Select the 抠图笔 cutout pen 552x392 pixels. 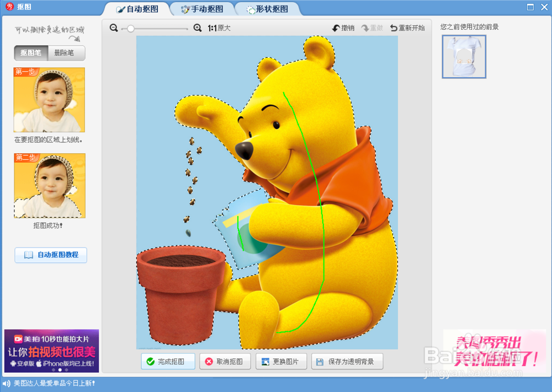[x=31, y=53]
